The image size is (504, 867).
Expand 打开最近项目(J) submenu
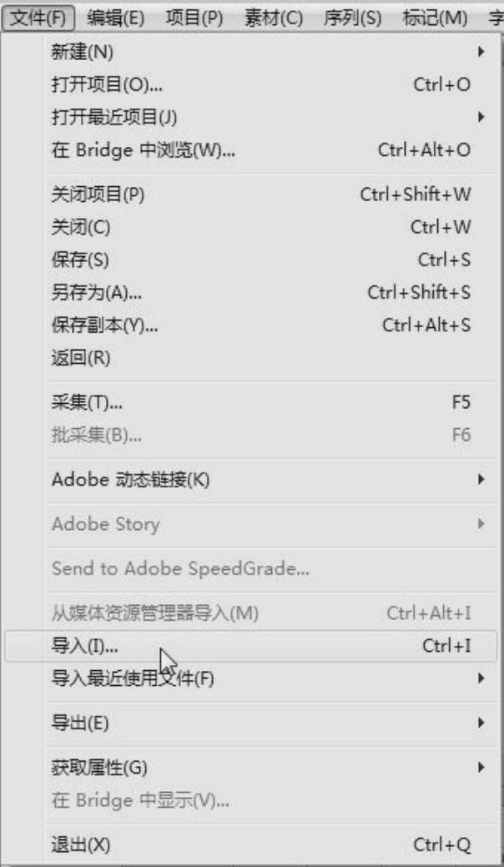pyautogui.click(x=113, y=117)
